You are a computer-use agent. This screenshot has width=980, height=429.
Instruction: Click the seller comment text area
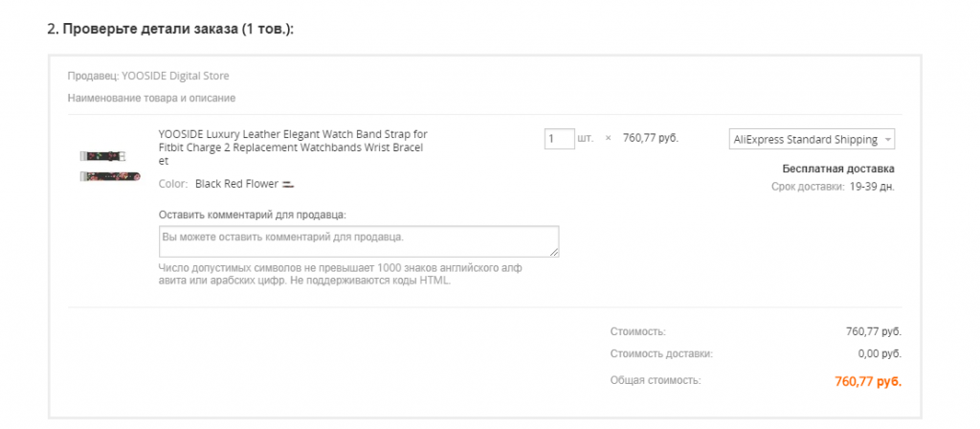click(359, 241)
